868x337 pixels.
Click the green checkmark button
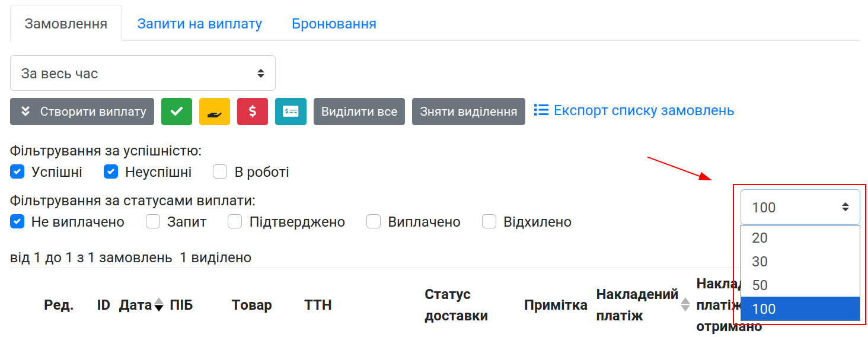[177, 112]
